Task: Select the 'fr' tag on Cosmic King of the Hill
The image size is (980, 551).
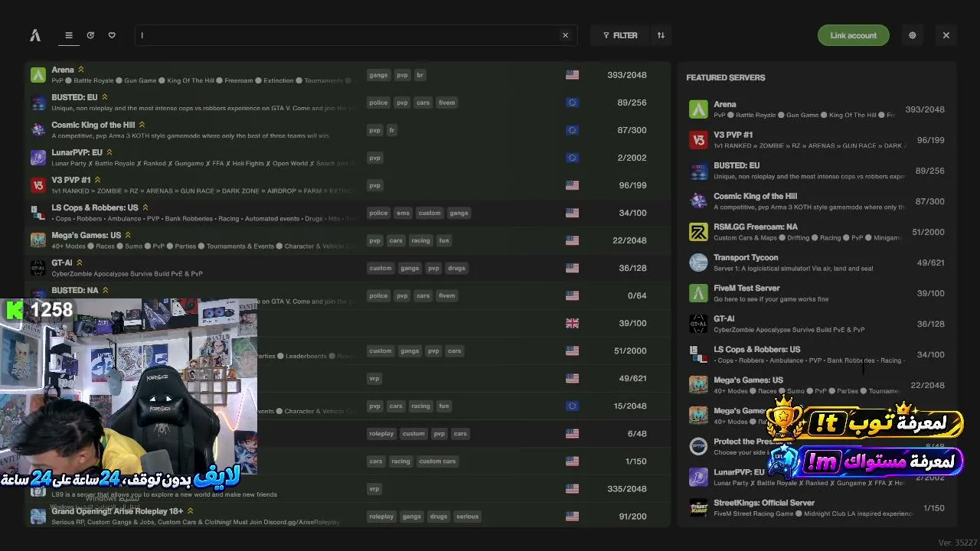Action: click(x=391, y=130)
